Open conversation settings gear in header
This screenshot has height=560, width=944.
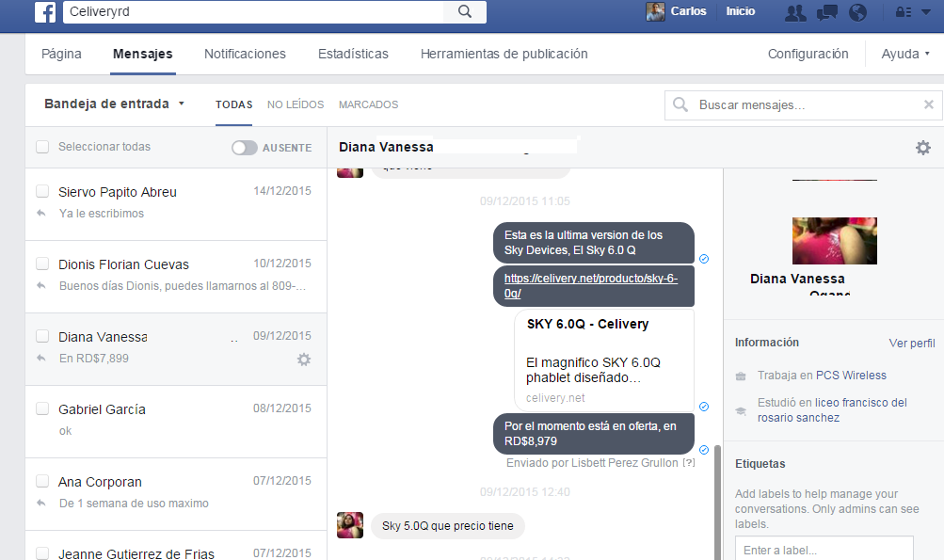(x=923, y=148)
